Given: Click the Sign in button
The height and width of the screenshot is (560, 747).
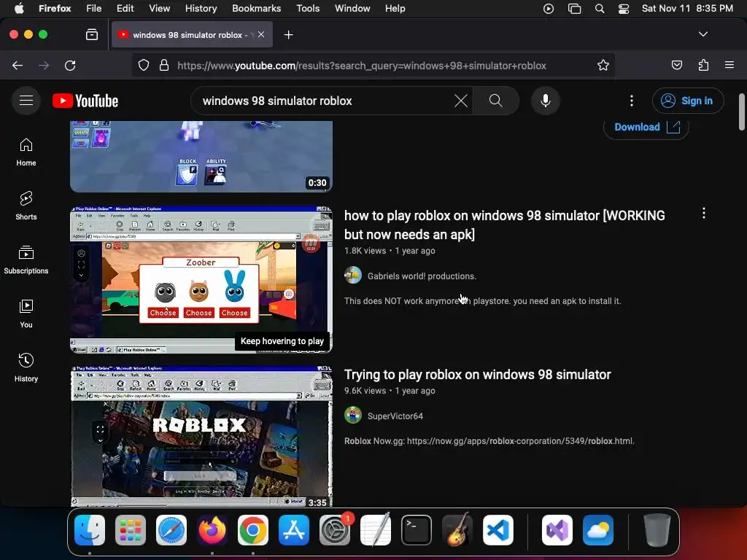Looking at the screenshot, I should click(x=688, y=101).
